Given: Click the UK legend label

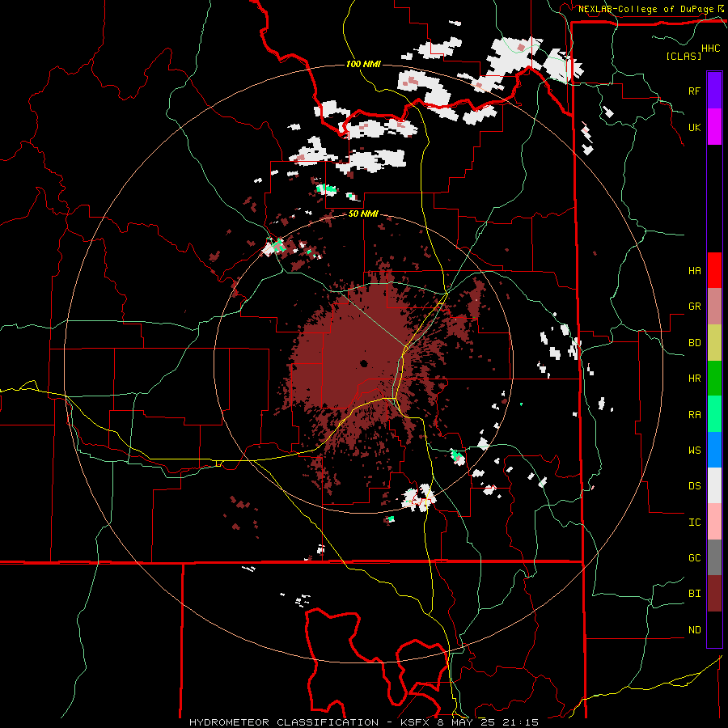Looking at the screenshot, I should (694, 127).
